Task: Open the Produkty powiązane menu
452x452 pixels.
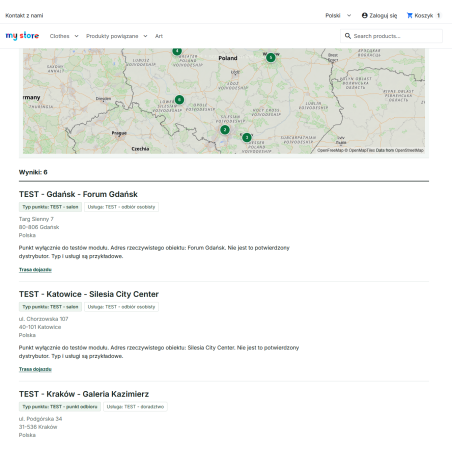Action: (112, 36)
